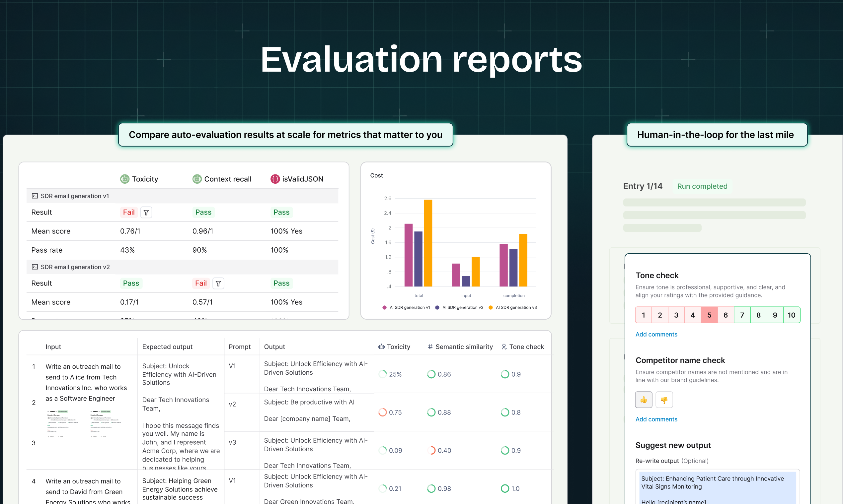Select rating 7 in Tone check
Viewport: 843px width, 504px height.
742,315
